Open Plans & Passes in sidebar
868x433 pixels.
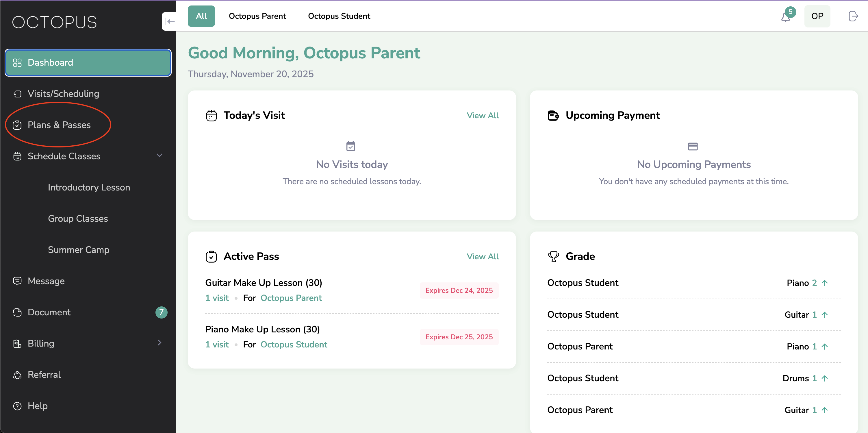pyautogui.click(x=59, y=125)
